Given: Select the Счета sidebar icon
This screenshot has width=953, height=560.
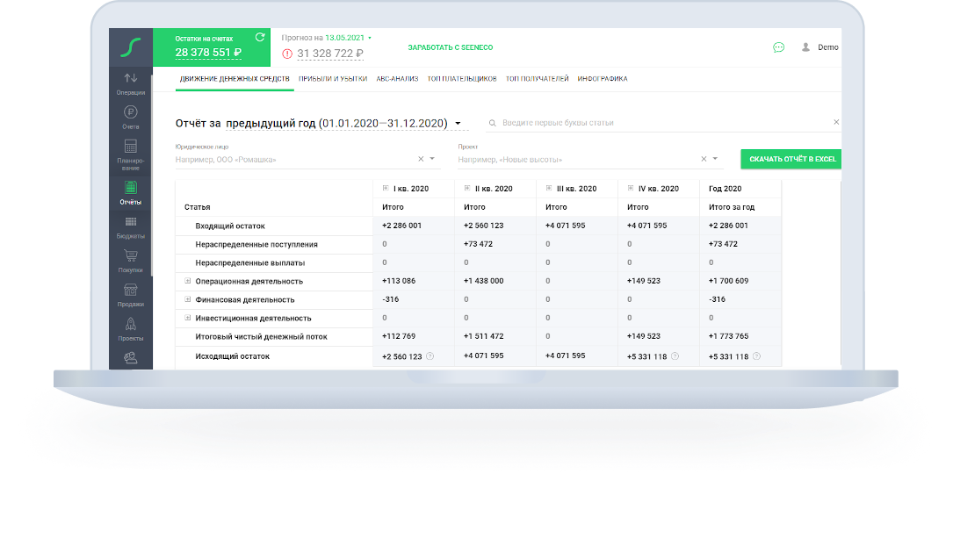Looking at the screenshot, I should (132, 117).
